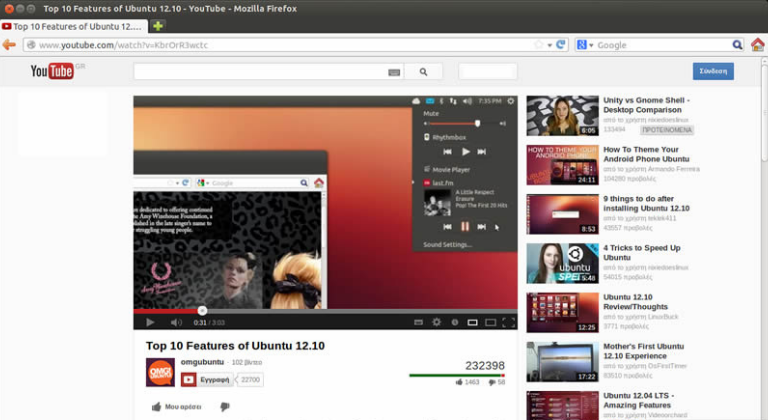Viewport: 768px width, 420px height.
Task: Click the 22700 subscriber count
Action: tap(250, 379)
